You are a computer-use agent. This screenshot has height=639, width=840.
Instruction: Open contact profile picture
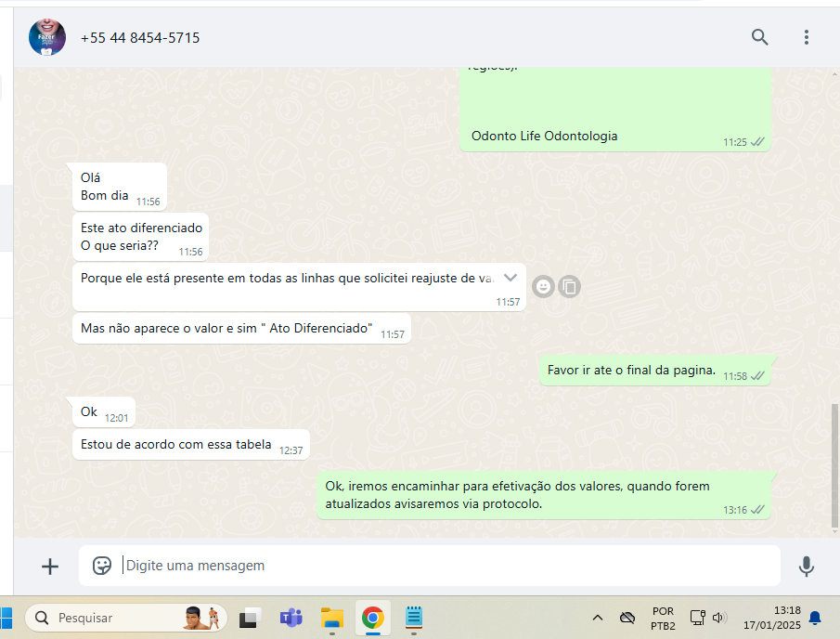point(47,37)
